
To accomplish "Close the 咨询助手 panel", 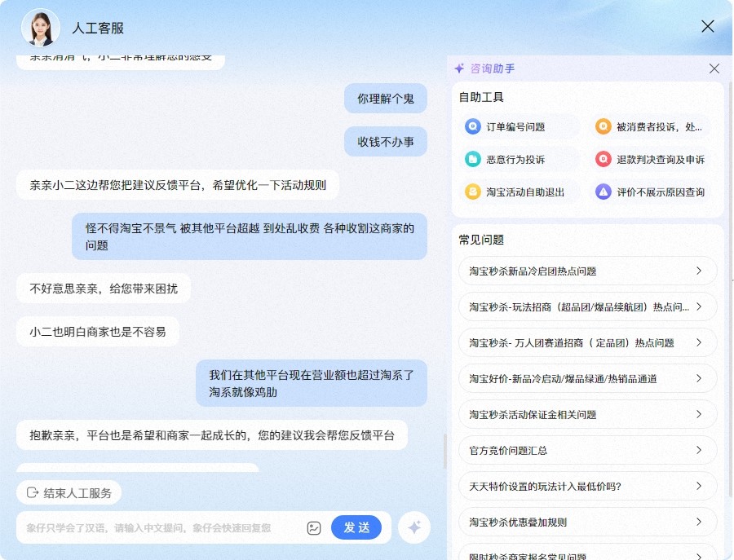I will 714,68.
